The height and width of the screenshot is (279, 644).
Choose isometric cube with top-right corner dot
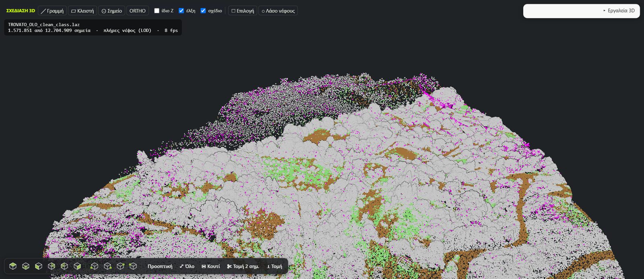120,266
